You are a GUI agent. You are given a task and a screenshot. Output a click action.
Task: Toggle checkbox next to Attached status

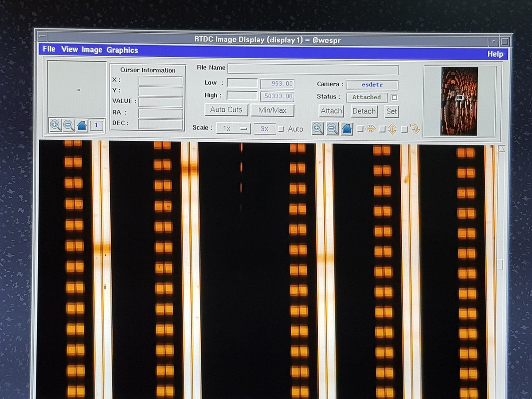click(395, 97)
